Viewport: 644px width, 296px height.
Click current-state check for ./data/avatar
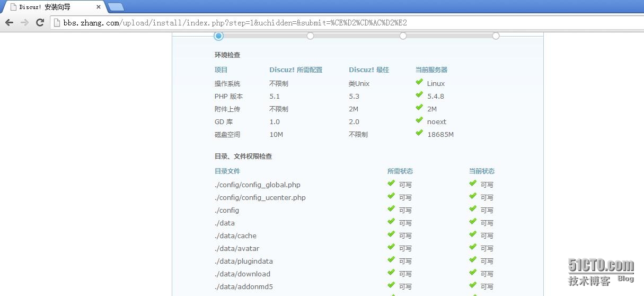(473, 247)
